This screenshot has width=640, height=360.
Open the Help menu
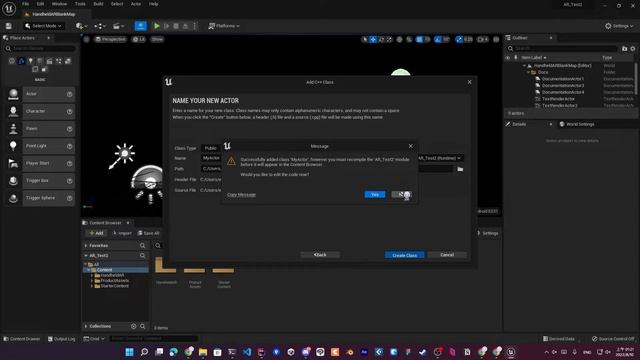153,4
